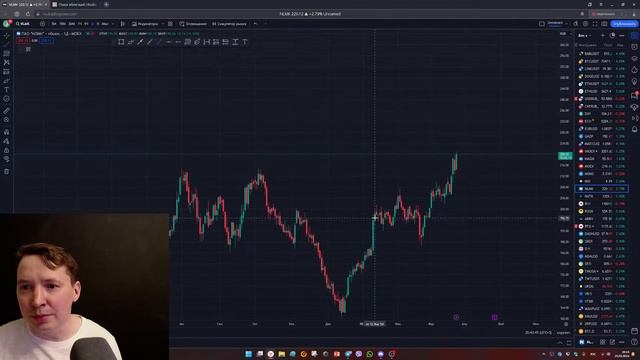The height and width of the screenshot is (360, 640).
Task: Open alerts clock icon in right sidebar
Action: pyautogui.click(x=634, y=47)
